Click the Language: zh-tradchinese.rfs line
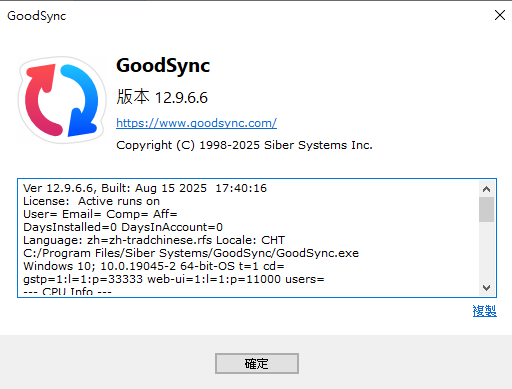Screen dimensions: 512x389 click(154, 240)
